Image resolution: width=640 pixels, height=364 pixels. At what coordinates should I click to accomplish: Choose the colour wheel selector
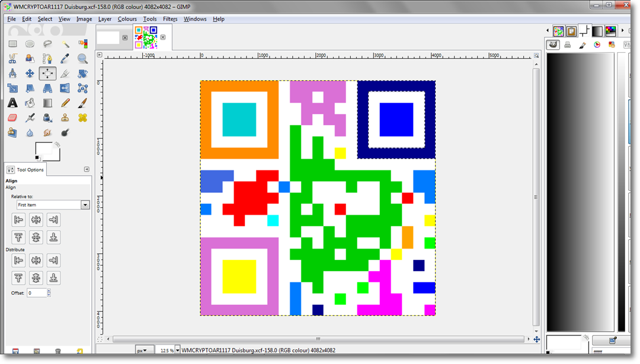[x=597, y=45]
